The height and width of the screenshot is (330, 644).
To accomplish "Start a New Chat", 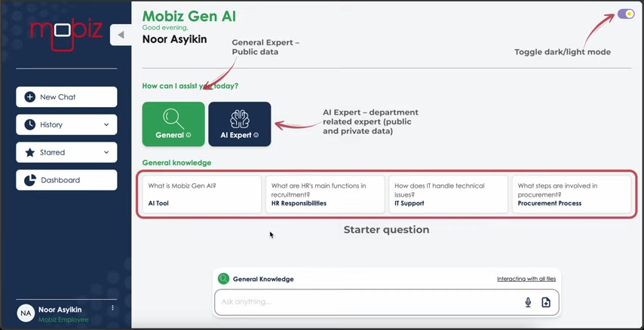I will [66, 97].
